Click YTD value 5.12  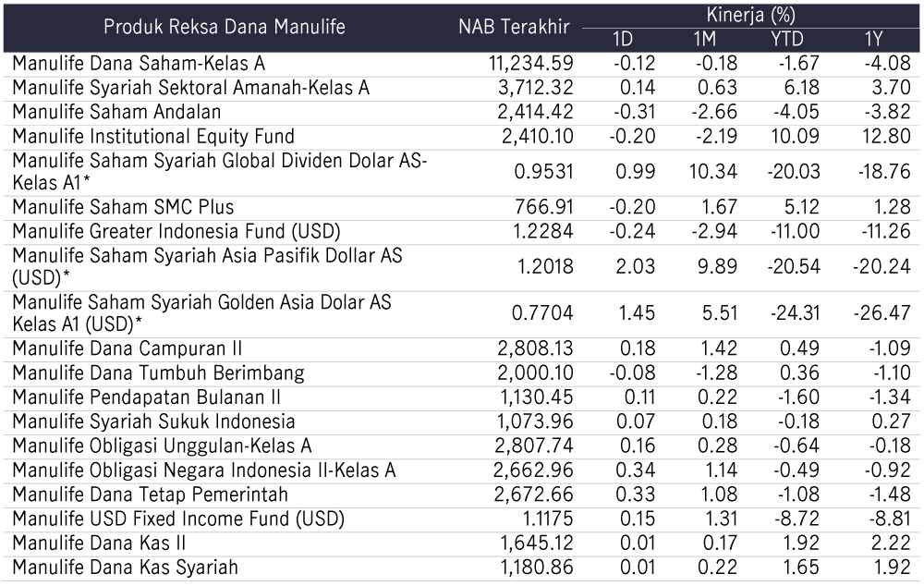[x=801, y=208]
